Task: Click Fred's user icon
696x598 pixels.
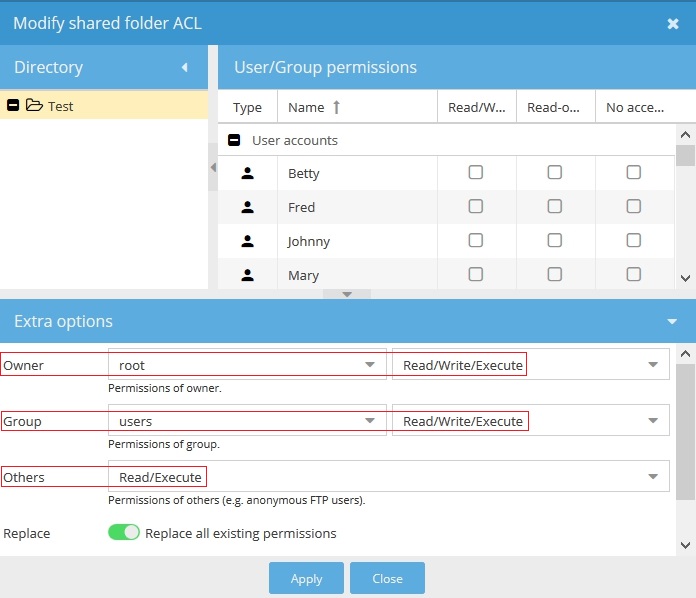Action: click(248, 207)
